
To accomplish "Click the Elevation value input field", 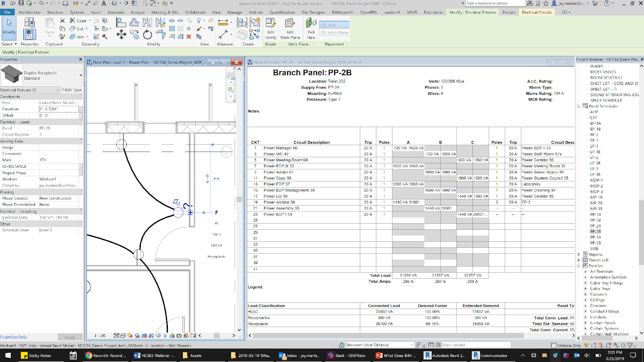I will click(x=59, y=109).
